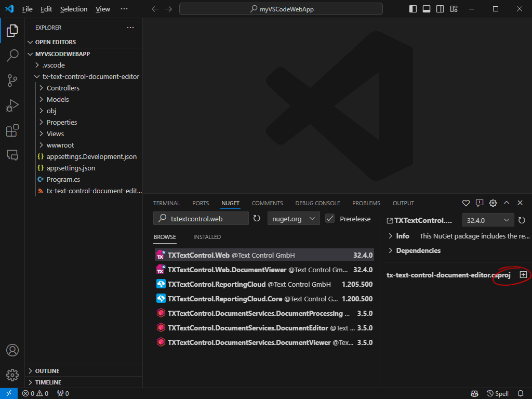Switch to the Comments tab
Viewport: 532px width, 399px height.
coord(268,203)
